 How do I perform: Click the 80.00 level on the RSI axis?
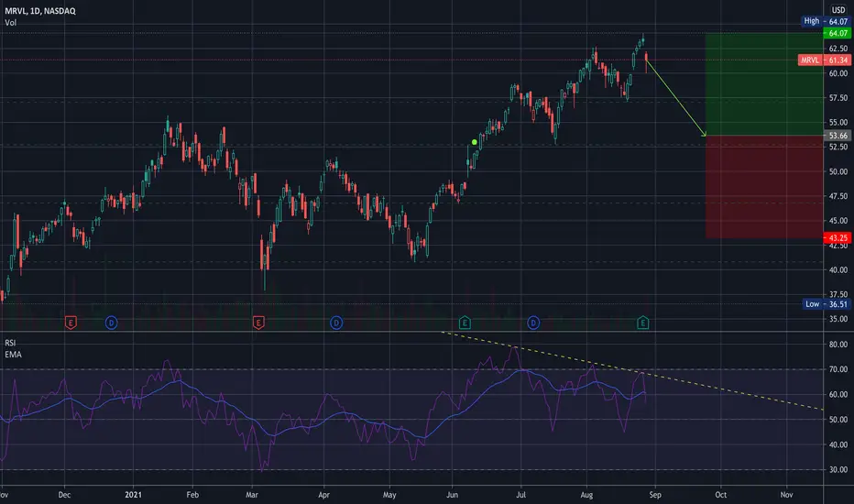[838, 345]
